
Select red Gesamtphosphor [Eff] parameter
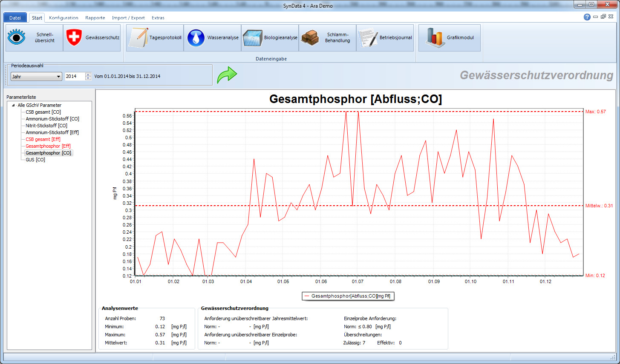pyautogui.click(x=48, y=146)
